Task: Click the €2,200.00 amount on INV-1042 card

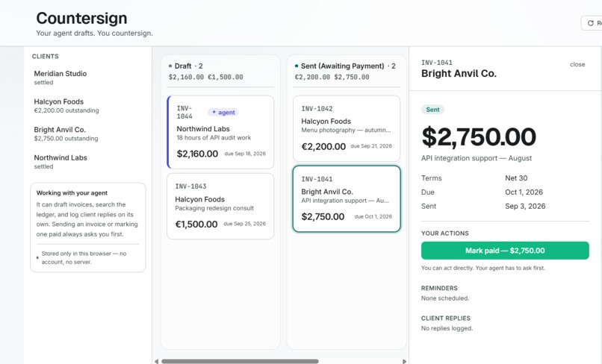Action: [x=323, y=146]
